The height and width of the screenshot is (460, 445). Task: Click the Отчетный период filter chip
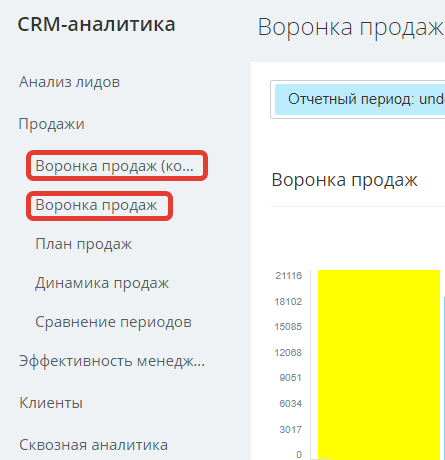360,99
